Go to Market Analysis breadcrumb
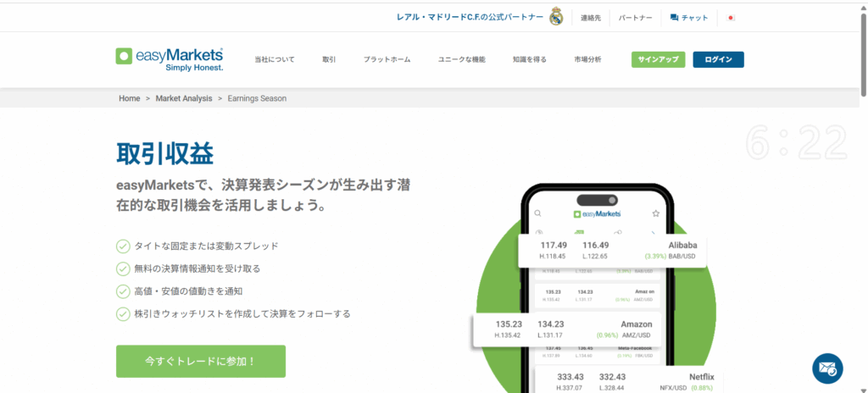The width and height of the screenshot is (868, 393). coord(184,98)
